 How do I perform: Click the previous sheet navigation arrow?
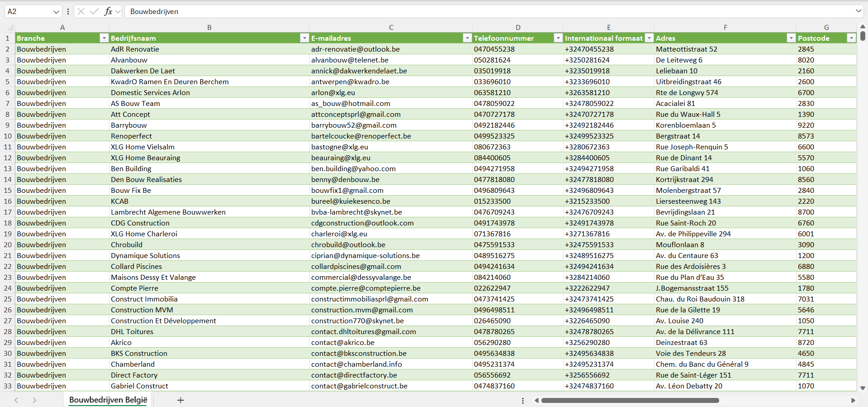[x=16, y=400]
